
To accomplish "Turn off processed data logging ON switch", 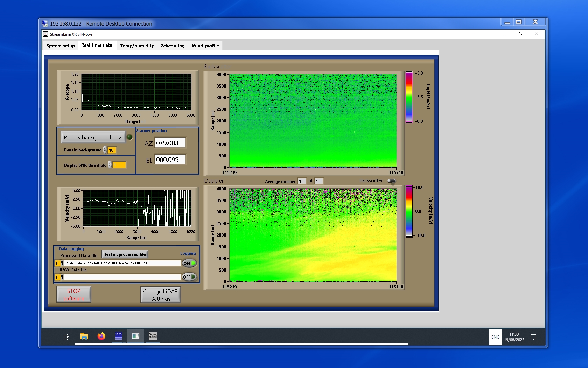I will pos(189,263).
